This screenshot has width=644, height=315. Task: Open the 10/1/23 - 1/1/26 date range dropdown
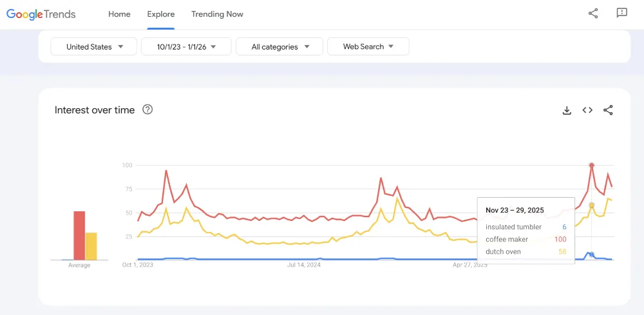pos(186,46)
